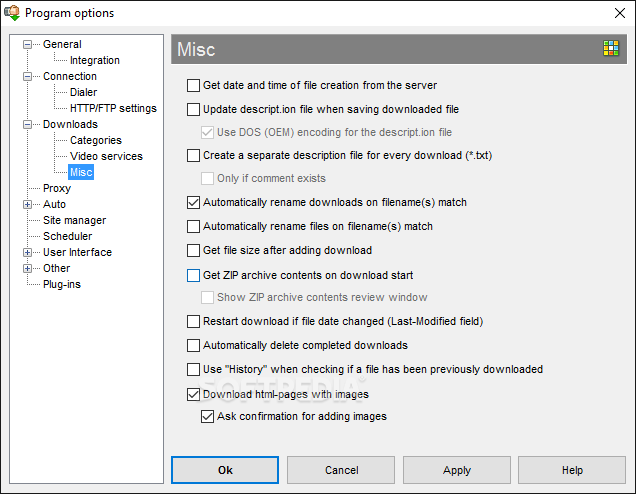The width and height of the screenshot is (636, 494).
Task: Open the Categories settings page
Action: (96, 140)
